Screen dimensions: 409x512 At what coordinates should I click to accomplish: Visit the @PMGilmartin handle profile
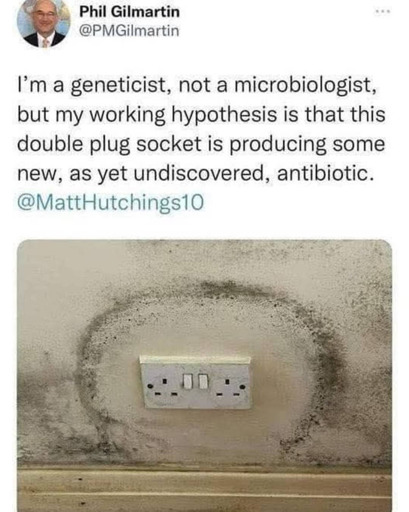(129, 31)
